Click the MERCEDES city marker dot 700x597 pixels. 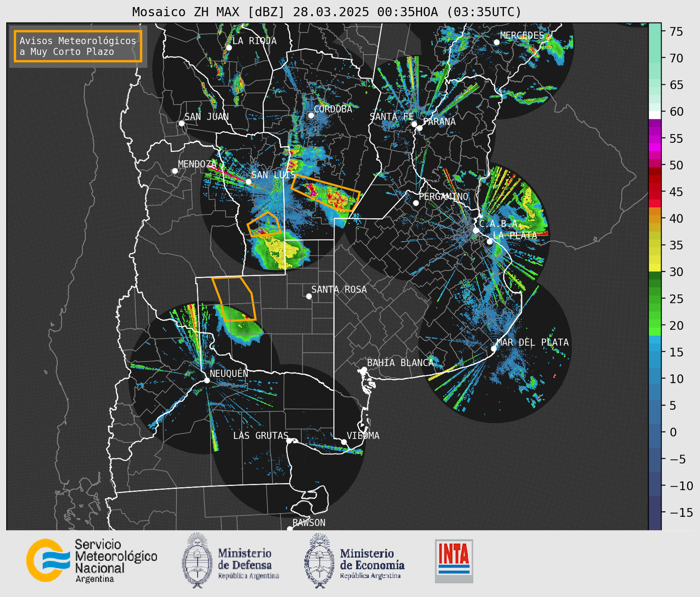click(496, 42)
